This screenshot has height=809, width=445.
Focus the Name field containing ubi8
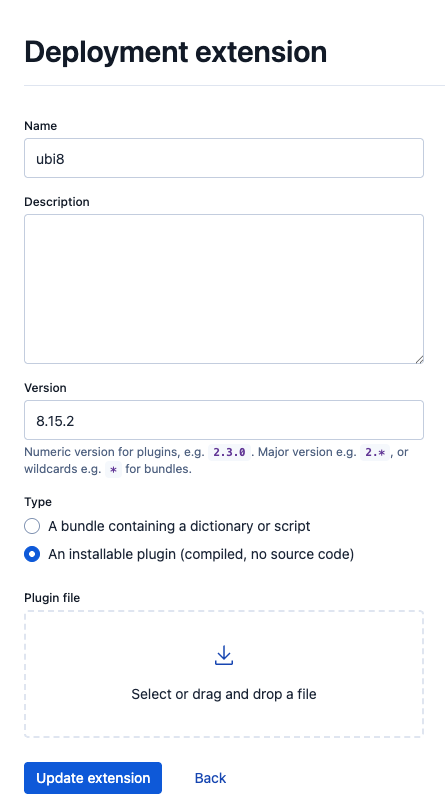pyautogui.click(x=224, y=158)
